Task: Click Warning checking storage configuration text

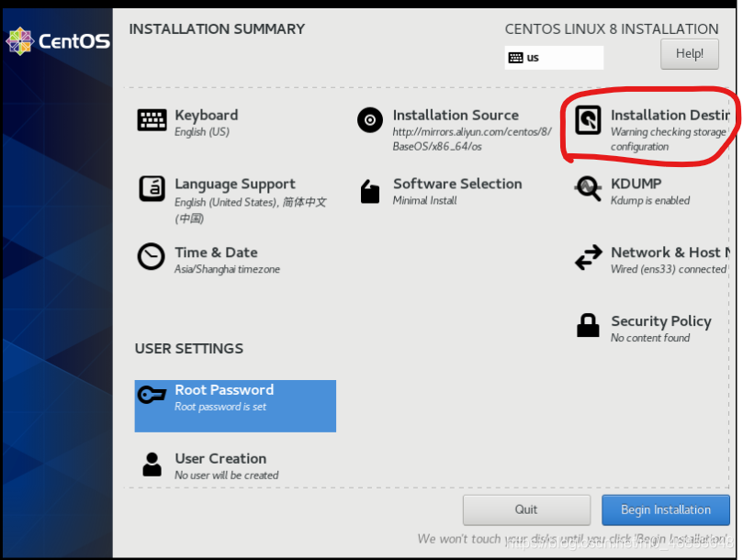Action: tap(668, 139)
